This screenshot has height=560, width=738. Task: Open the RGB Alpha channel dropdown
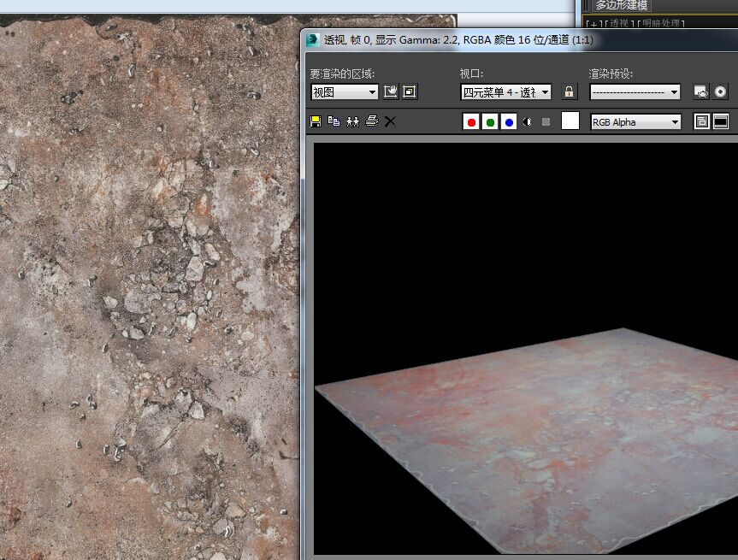point(635,122)
